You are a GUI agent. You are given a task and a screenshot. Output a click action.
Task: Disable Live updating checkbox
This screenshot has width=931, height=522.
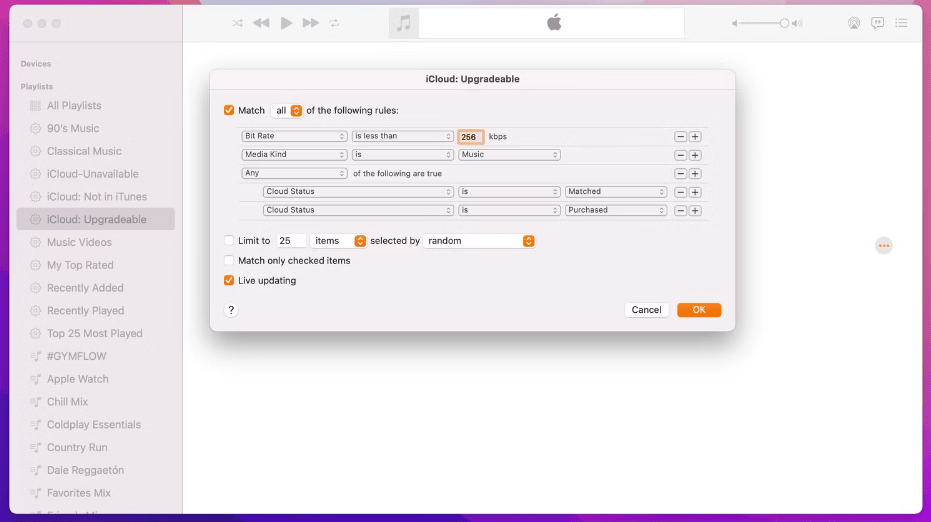(x=229, y=280)
